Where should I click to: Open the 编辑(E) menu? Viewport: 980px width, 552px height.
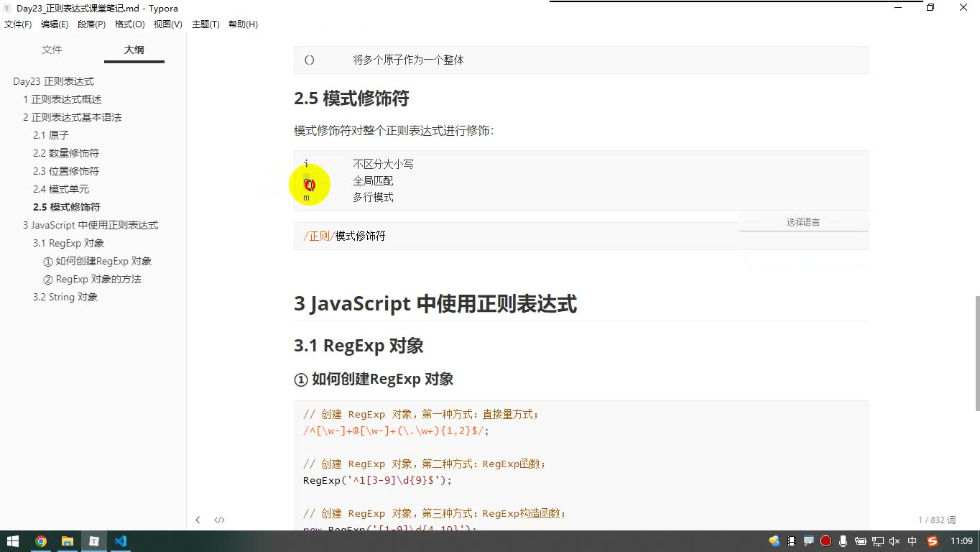click(x=55, y=24)
